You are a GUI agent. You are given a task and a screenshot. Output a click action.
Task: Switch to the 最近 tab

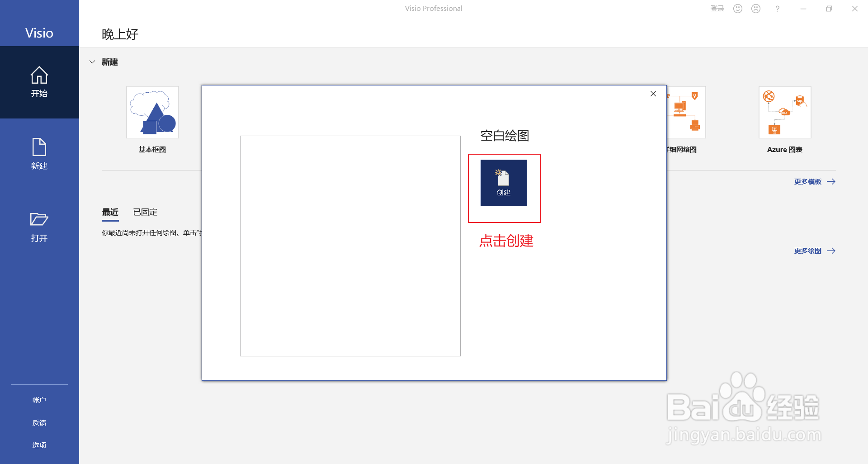click(x=110, y=212)
